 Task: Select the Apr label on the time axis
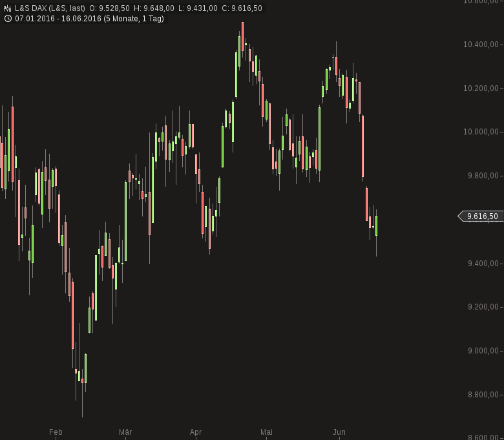[196, 432]
